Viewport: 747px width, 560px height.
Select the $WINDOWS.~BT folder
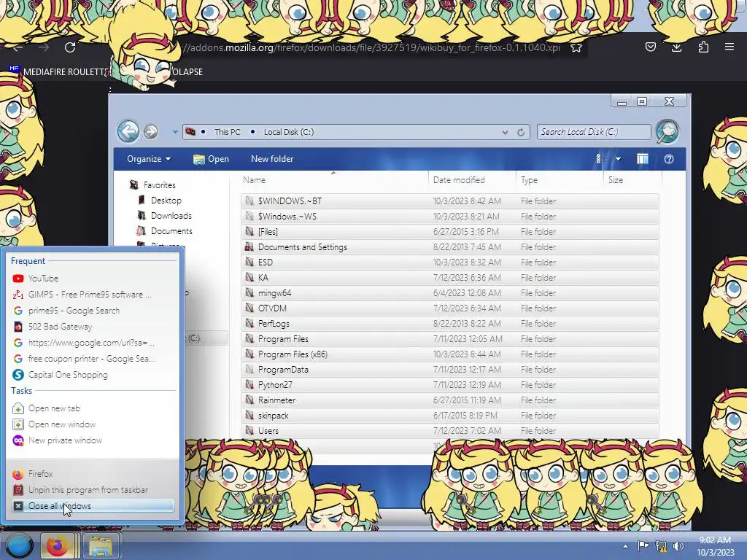tap(450, 201)
